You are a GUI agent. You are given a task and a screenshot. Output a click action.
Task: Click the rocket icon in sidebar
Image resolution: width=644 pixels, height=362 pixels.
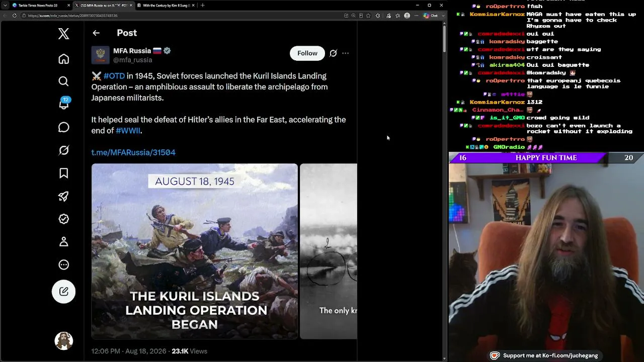coord(63,196)
